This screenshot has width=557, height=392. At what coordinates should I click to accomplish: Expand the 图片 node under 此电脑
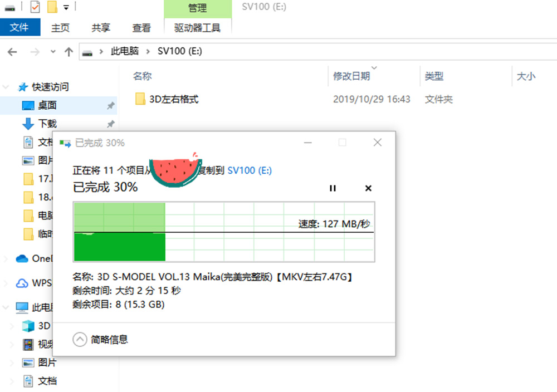point(12,363)
